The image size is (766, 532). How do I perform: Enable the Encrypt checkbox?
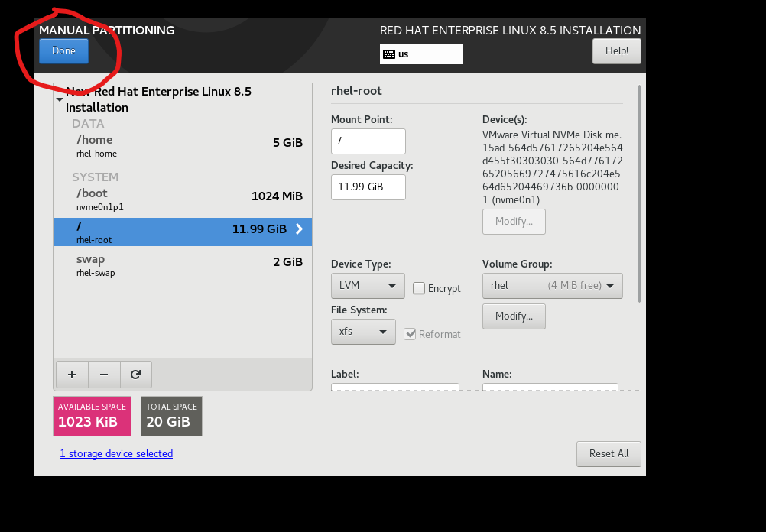pyautogui.click(x=419, y=288)
